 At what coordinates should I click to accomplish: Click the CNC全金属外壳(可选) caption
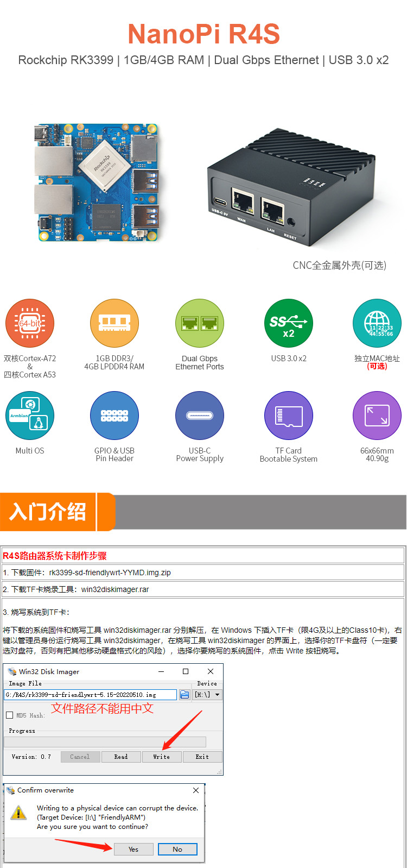pos(340,265)
